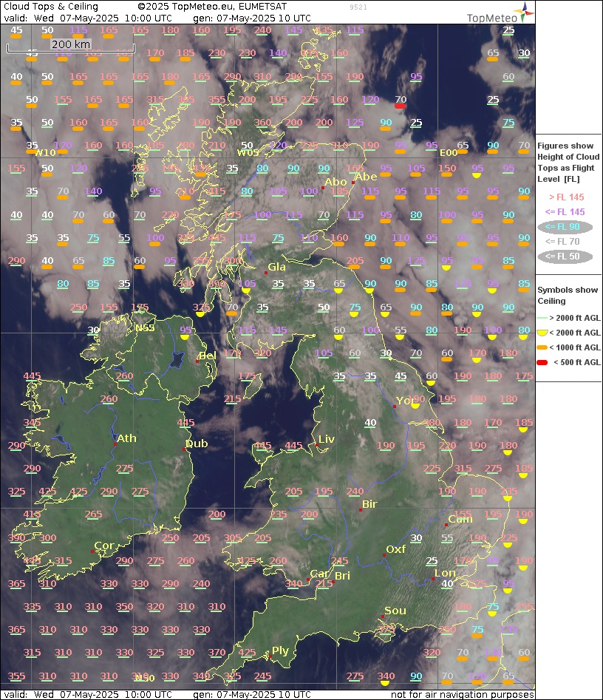Click the red '< 500 ft AGL' legend symbol
The height and width of the screenshot is (700, 603).
(542, 362)
